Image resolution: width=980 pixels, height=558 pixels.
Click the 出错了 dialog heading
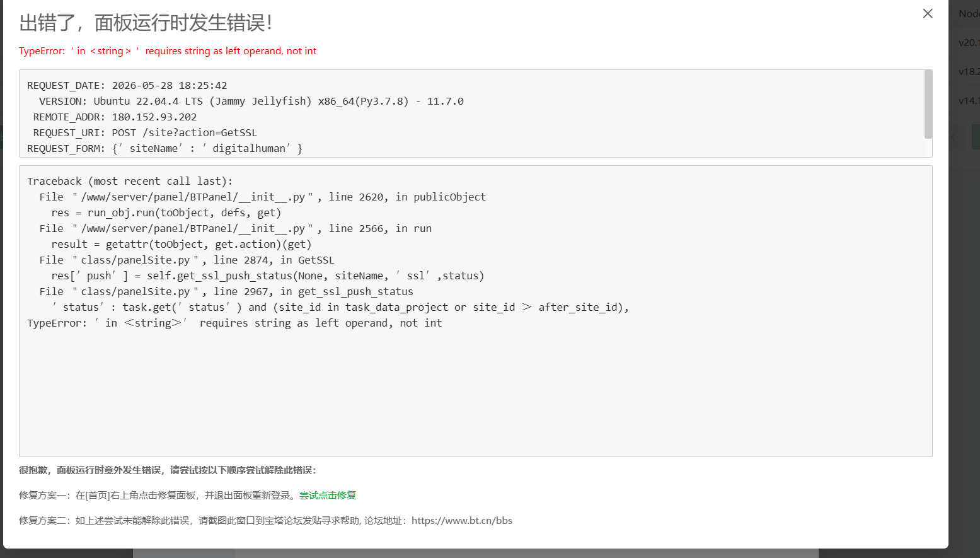click(146, 23)
